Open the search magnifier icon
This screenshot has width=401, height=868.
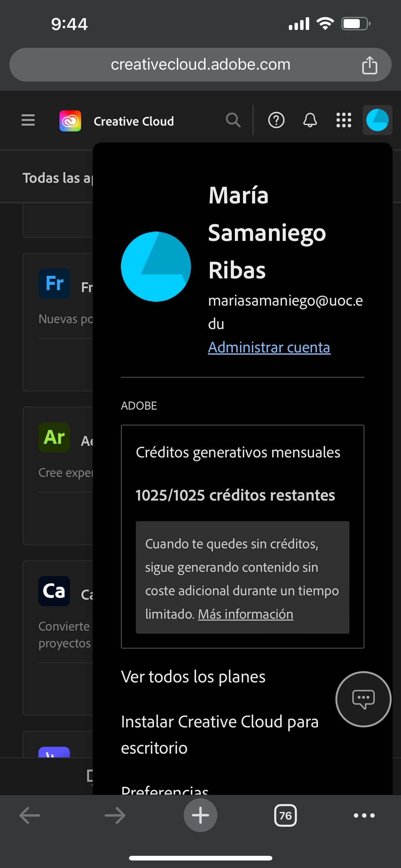(233, 120)
